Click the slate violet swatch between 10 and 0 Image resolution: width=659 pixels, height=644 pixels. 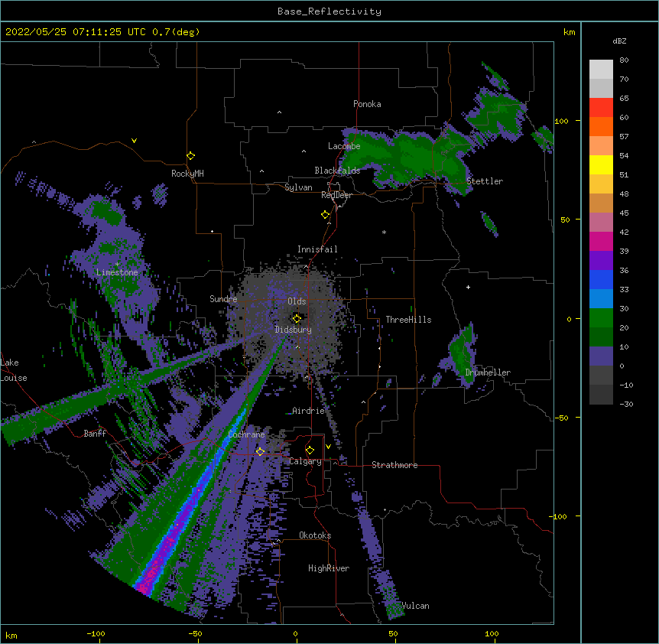click(x=601, y=356)
